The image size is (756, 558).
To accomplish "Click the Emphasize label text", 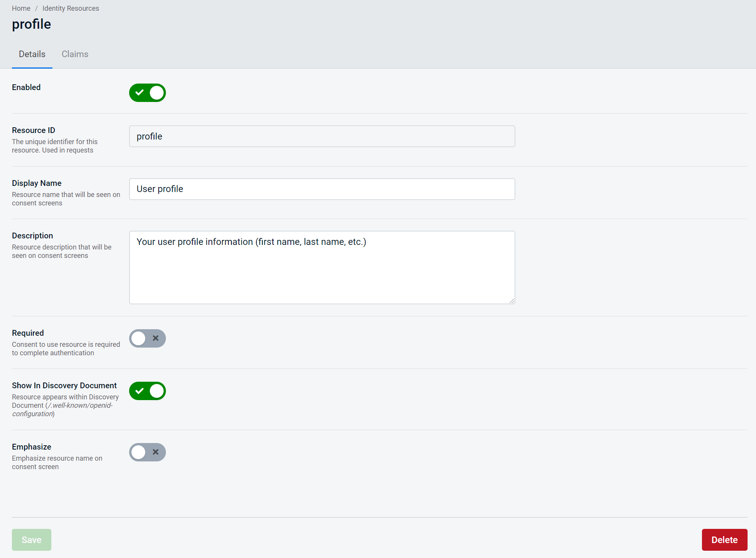I will (x=31, y=447).
